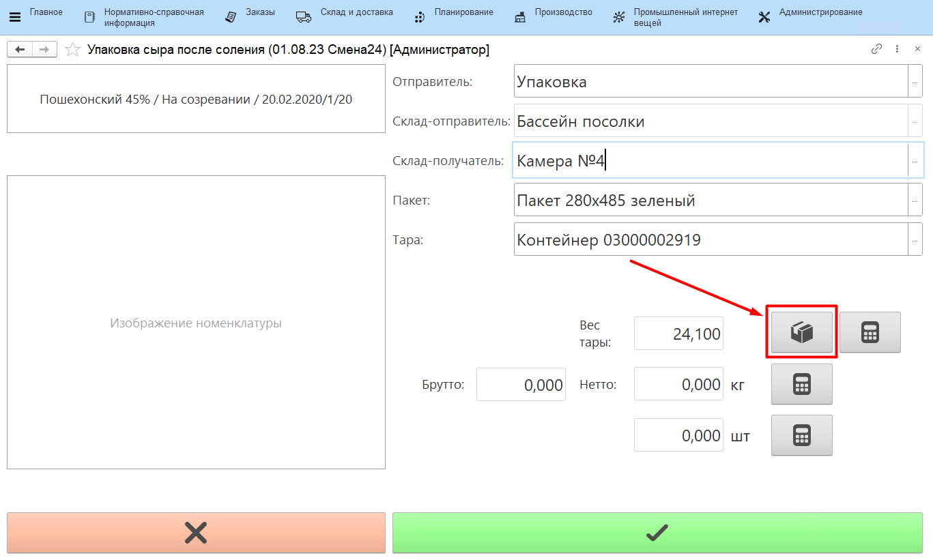Cancel with the red X button
The width and height of the screenshot is (933, 560).
(x=196, y=533)
